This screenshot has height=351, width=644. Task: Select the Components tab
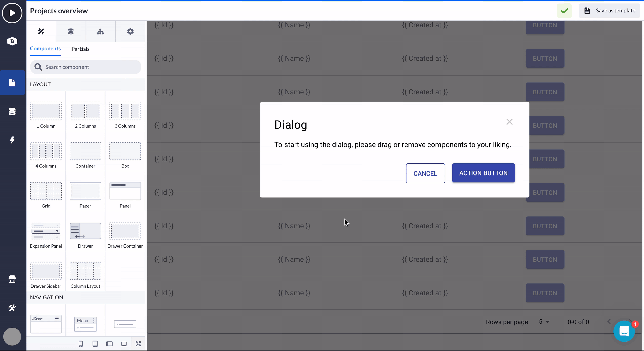[45, 49]
